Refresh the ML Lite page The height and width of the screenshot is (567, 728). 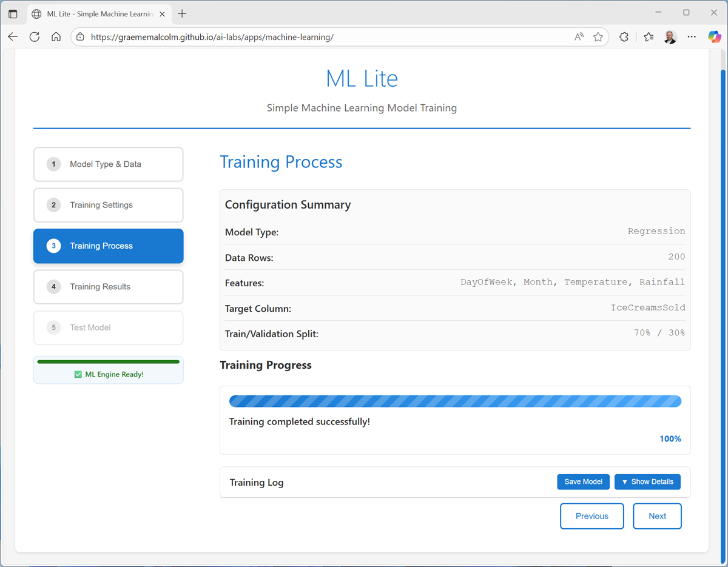point(35,36)
